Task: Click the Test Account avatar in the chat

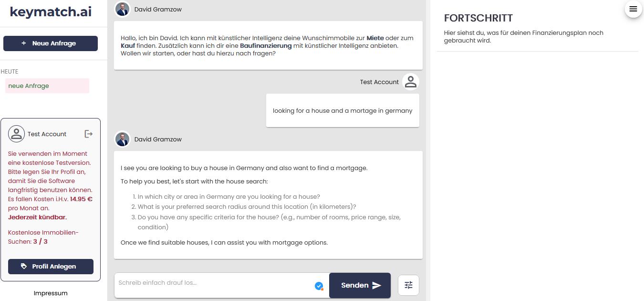Action: click(410, 82)
